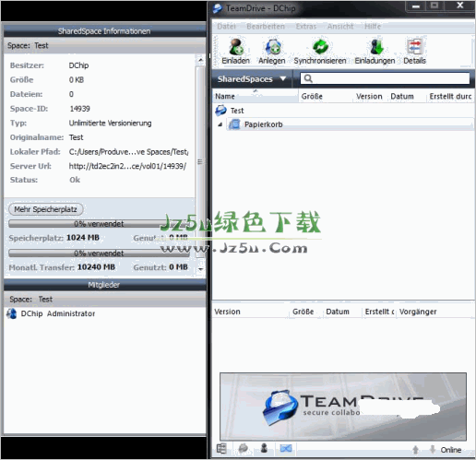Click the Status Ok value
Screen dimensions: 476x460
click(x=75, y=180)
